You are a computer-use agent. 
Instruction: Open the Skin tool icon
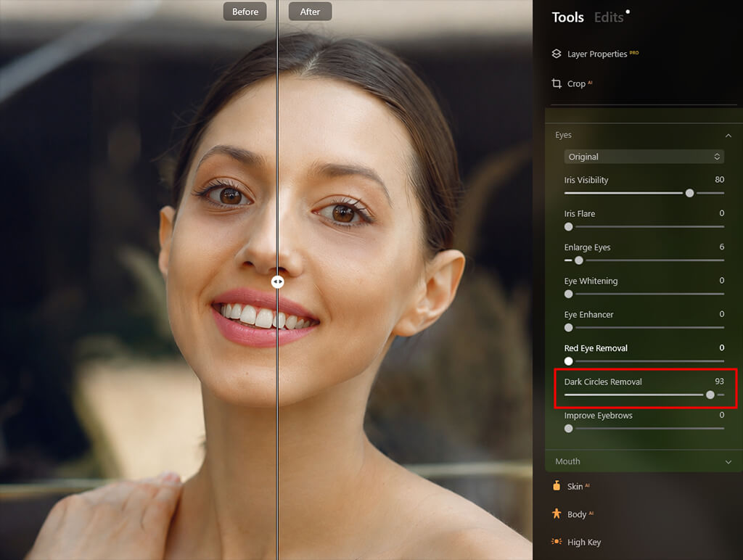pyautogui.click(x=557, y=485)
